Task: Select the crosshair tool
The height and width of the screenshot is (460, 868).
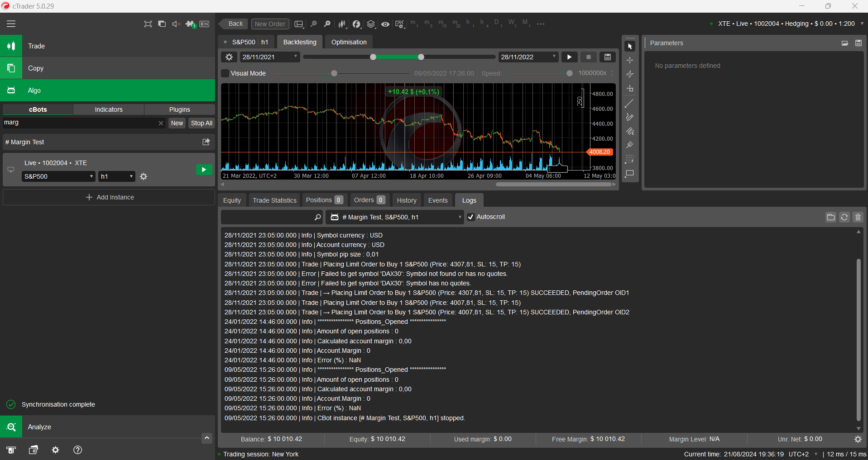Action: pos(630,60)
